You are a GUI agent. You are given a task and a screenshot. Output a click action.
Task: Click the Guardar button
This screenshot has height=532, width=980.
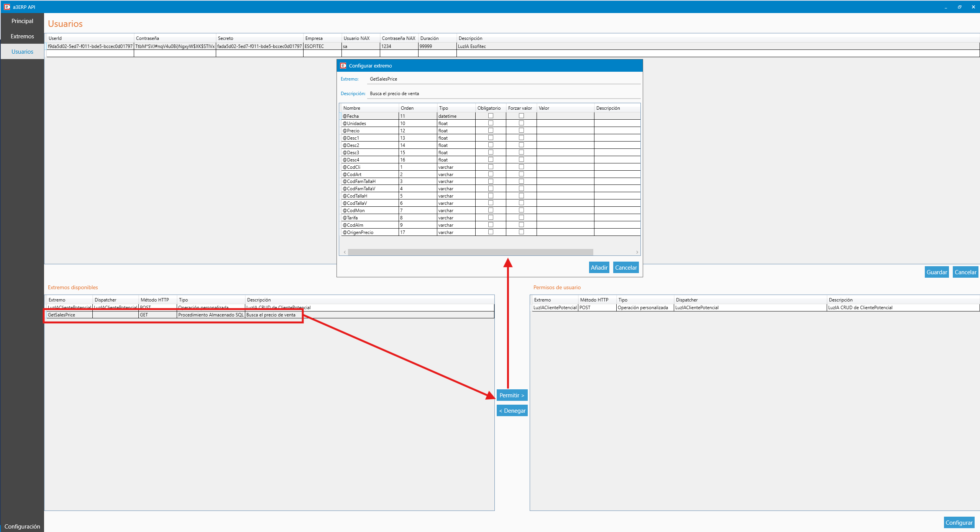click(x=936, y=272)
